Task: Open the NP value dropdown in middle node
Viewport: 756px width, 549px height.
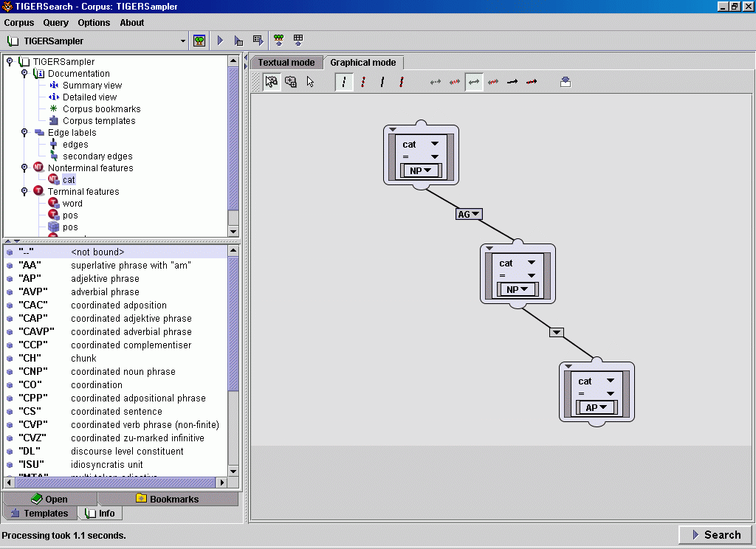Action: [x=517, y=289]
